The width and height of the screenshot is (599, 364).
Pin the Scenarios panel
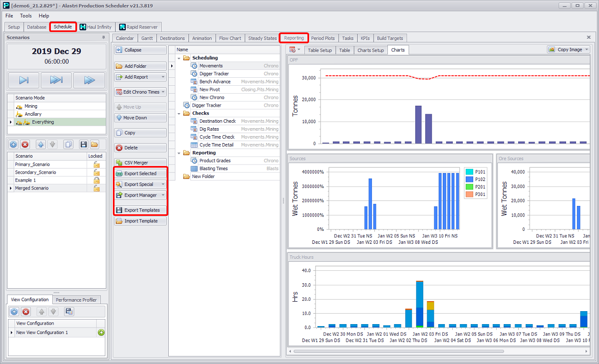coord(103,37)
